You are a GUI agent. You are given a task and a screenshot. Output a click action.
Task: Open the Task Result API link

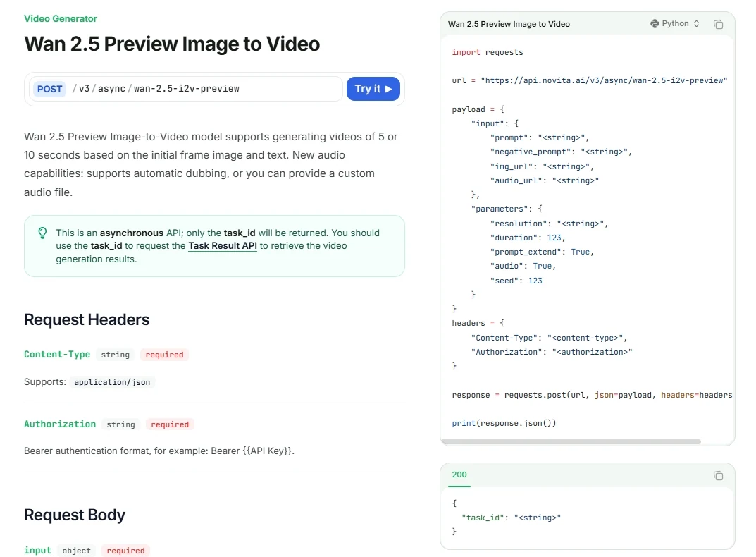(222, 245)
